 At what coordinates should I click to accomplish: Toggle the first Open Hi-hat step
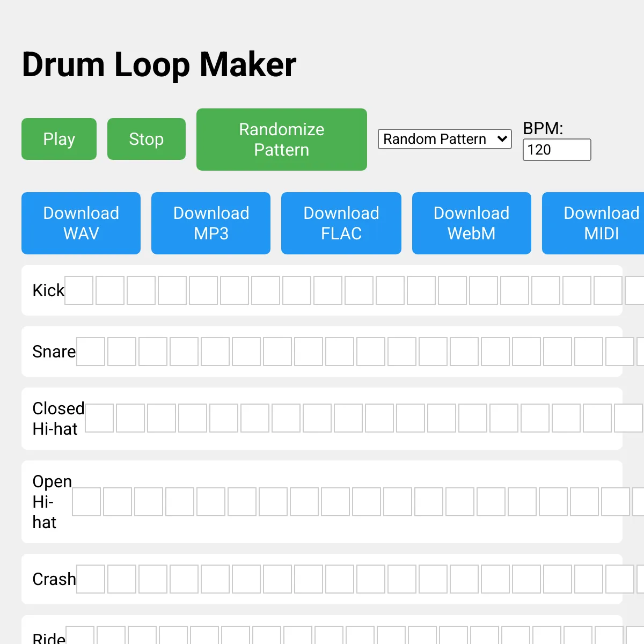[86, 502]
